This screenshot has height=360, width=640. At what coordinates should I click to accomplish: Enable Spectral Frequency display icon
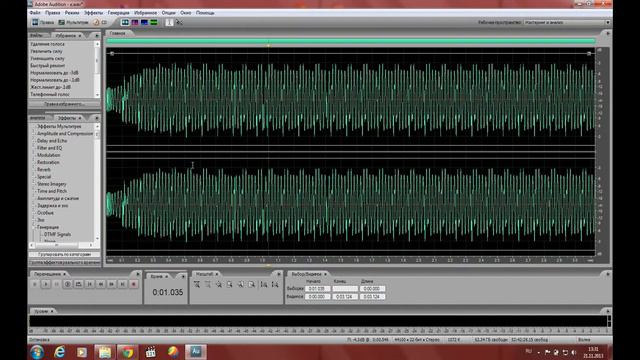135,22
